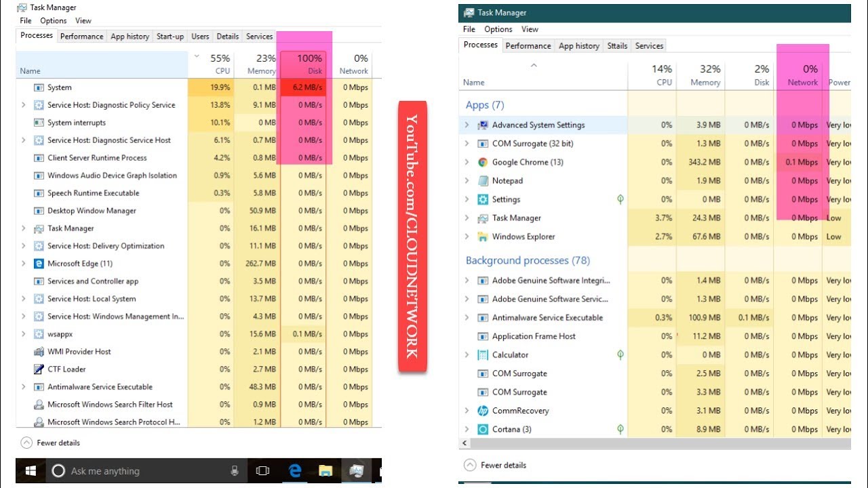Screen dimensions: 868x488
Task: Click the Microsoft Windows Search Filter Host icon
Action: click(39, 405)
